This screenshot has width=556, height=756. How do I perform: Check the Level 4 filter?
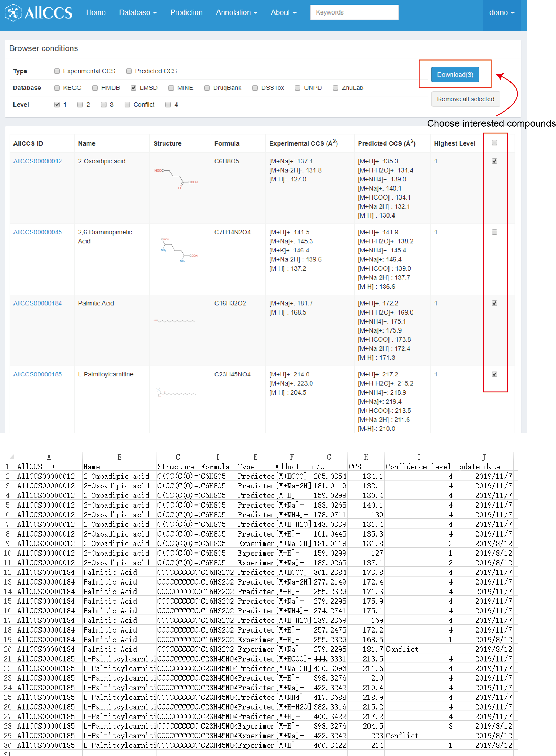tap(168, 105)
